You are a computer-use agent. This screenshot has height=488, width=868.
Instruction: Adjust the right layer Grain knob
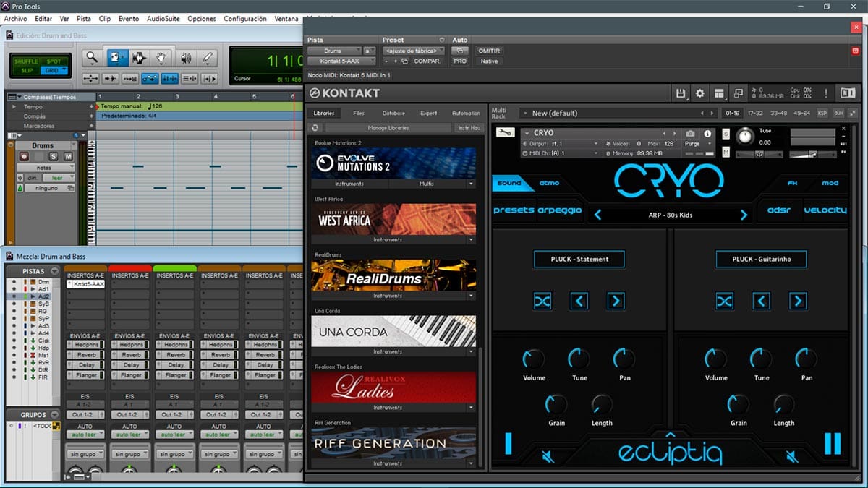(x=738, y=404)
